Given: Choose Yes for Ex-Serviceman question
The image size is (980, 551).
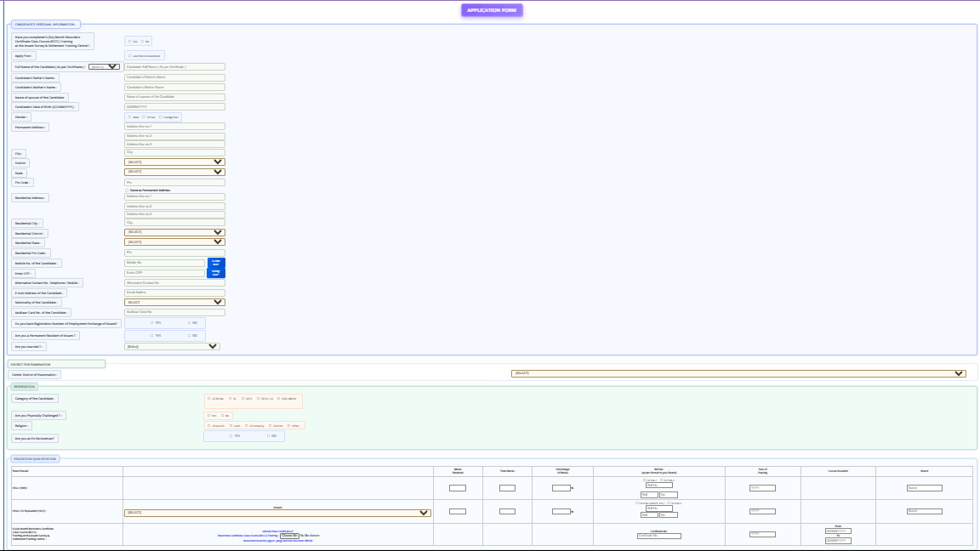Looking at the screenshot, I should [231, 435].
